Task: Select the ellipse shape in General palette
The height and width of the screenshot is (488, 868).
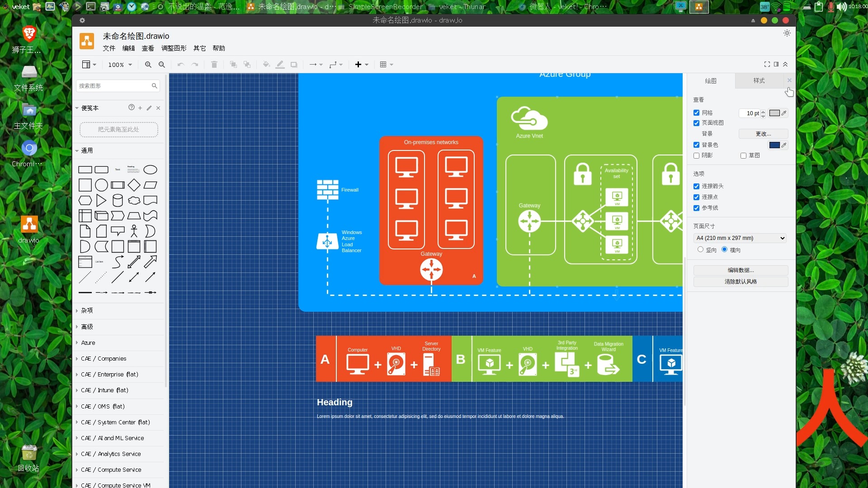Action: [x=150, y=170]
